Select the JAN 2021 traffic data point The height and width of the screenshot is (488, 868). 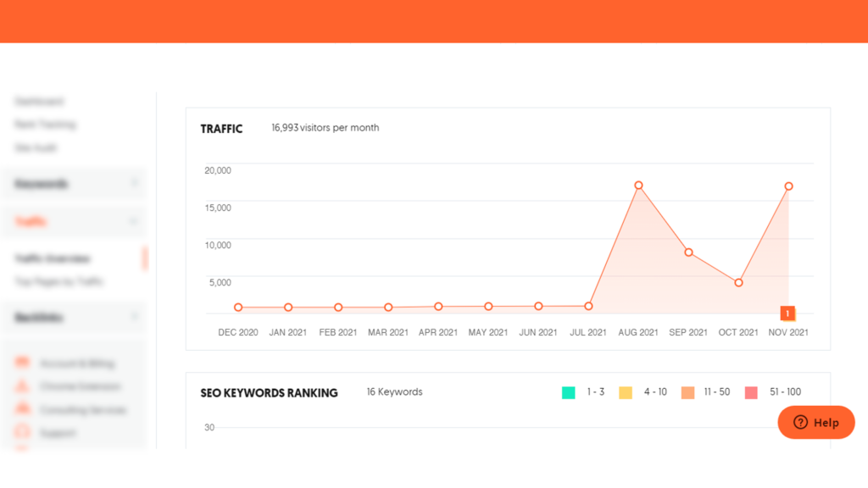(288, 307)
